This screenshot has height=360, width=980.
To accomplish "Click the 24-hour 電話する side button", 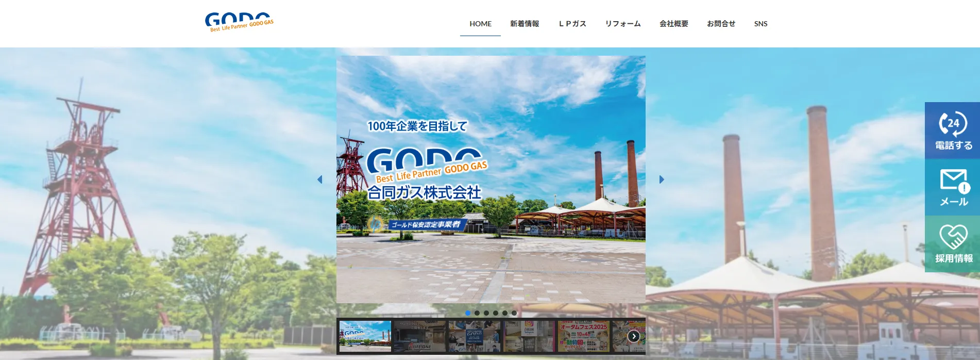I will [952, 130].
